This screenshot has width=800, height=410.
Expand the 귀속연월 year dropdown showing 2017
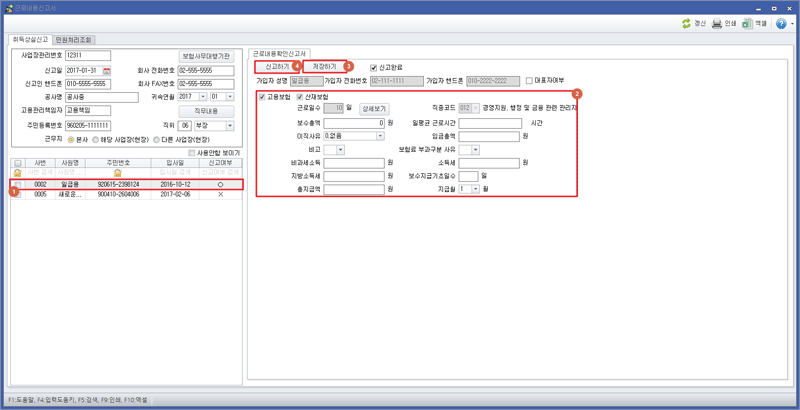pos(202,97)
